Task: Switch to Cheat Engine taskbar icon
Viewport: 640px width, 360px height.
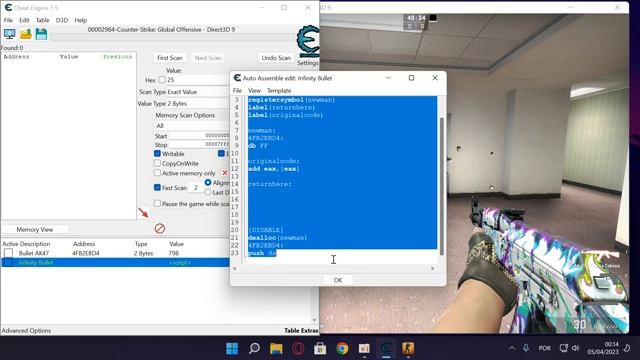Action: coord(386,348)
